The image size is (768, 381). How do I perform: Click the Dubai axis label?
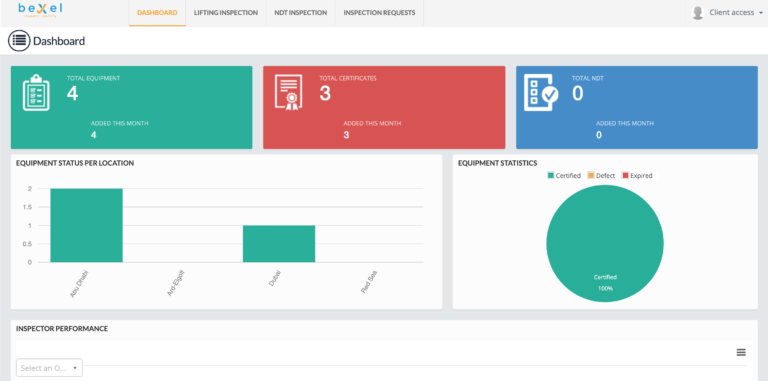[275, 278]
